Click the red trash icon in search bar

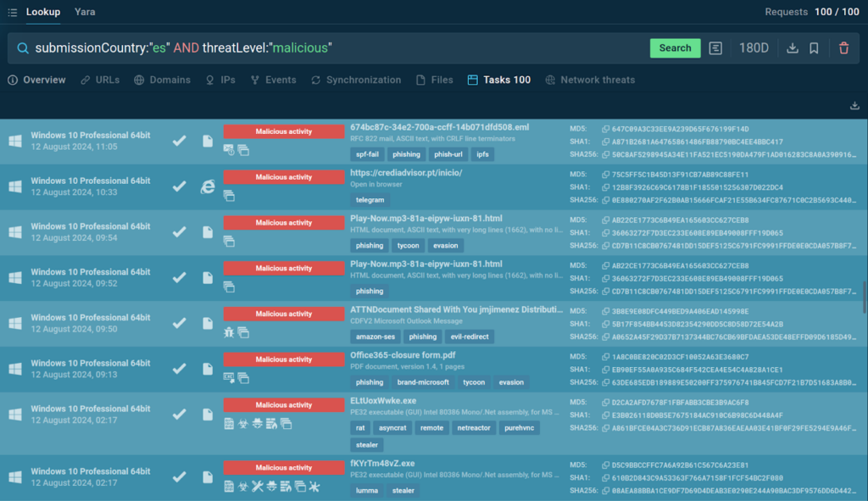click(843, 48)
